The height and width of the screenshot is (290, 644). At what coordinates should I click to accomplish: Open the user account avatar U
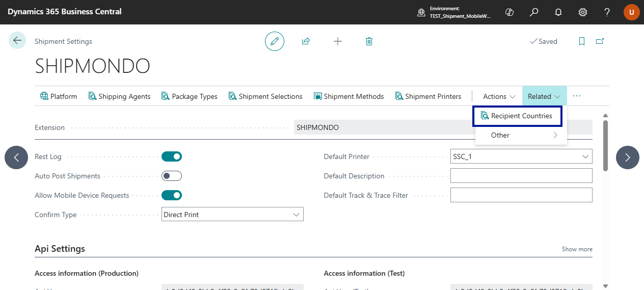(632, 12)
